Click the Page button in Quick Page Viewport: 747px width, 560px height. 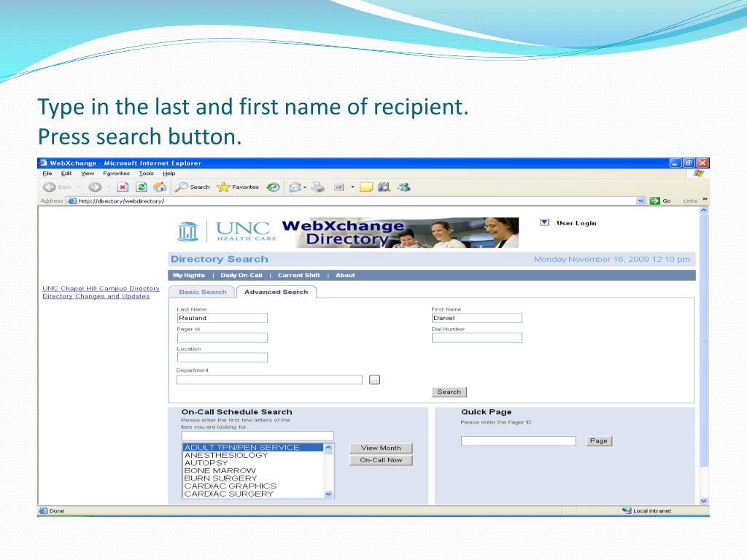(x=598, y=441)
